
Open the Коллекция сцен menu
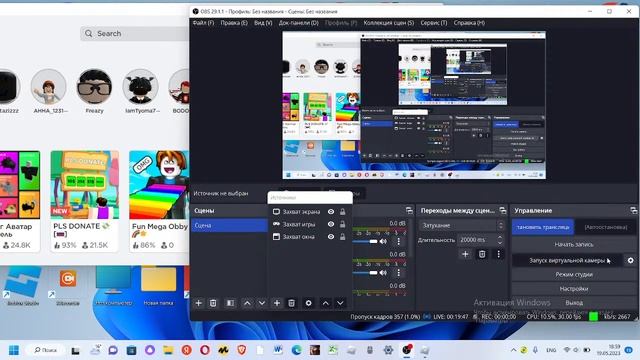[x=389, y=23]
